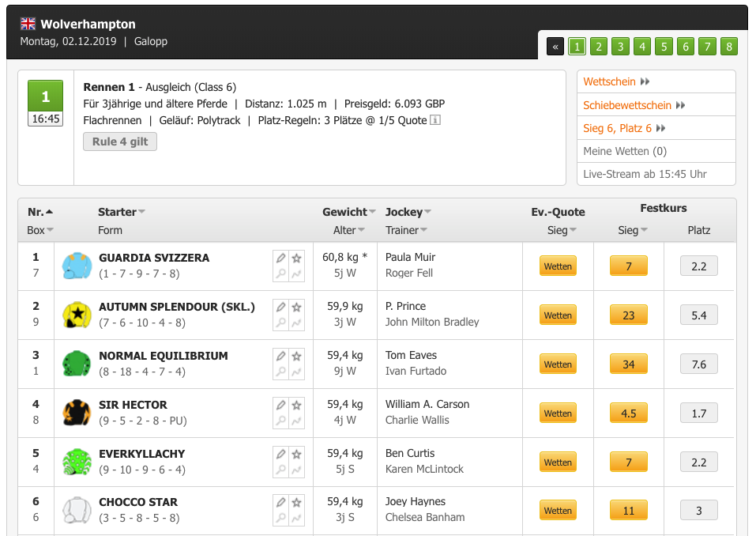Click Wetten button for Guardia Svizzera

558,266
